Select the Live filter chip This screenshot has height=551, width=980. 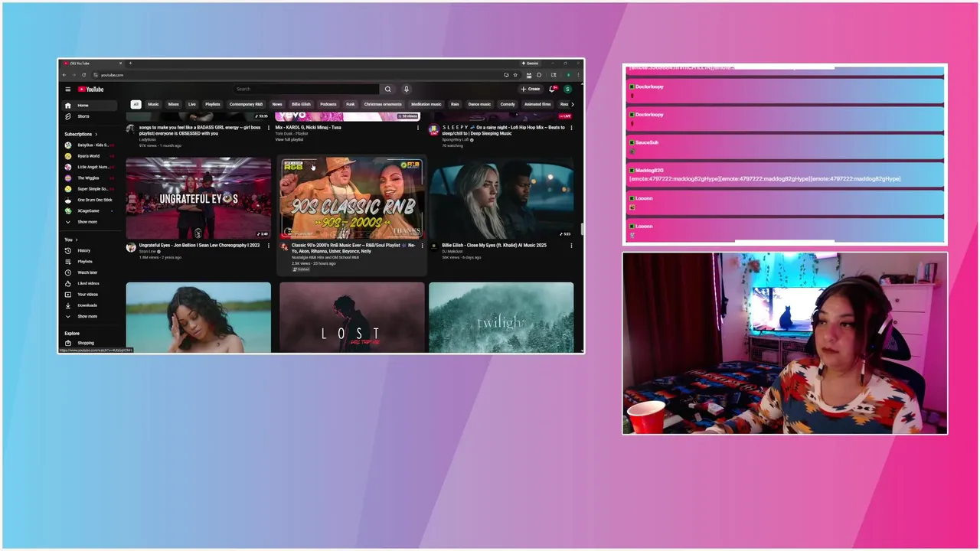pos(192,104)
